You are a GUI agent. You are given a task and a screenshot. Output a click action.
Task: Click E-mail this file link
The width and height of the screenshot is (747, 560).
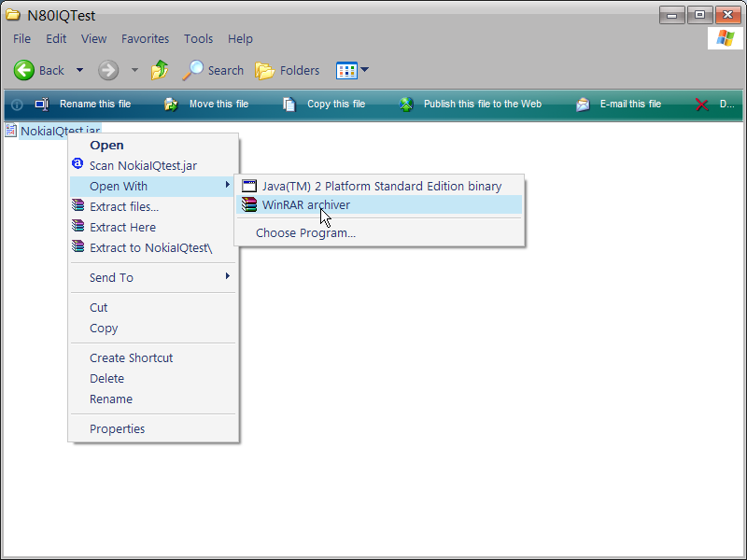coord(631,104)
